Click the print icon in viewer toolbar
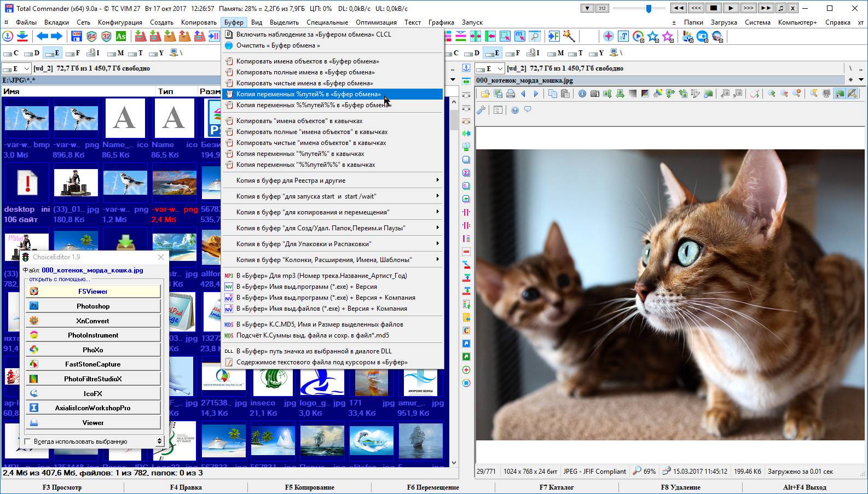The width and height of the screenshot is (868, 494). click(x=511, y=94)
